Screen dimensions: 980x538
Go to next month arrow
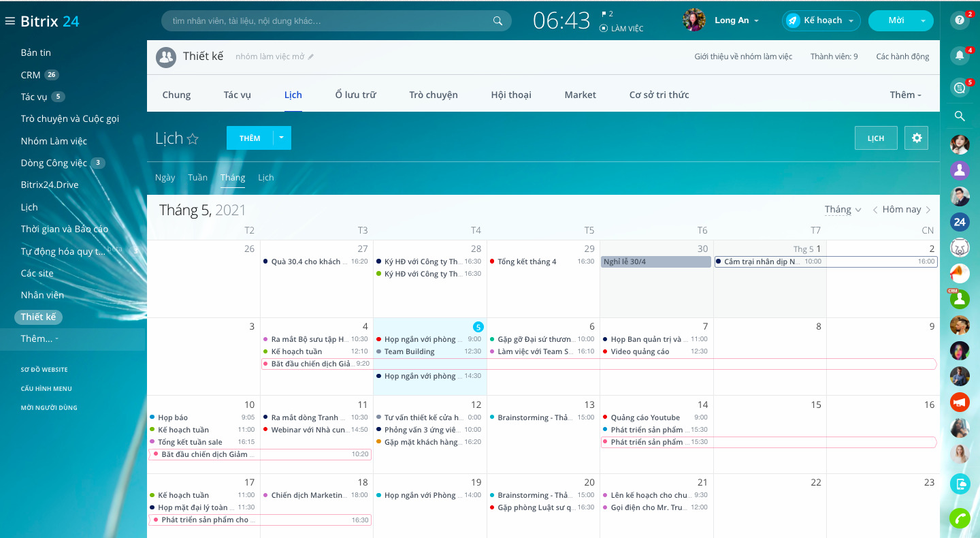click(928, 210)
